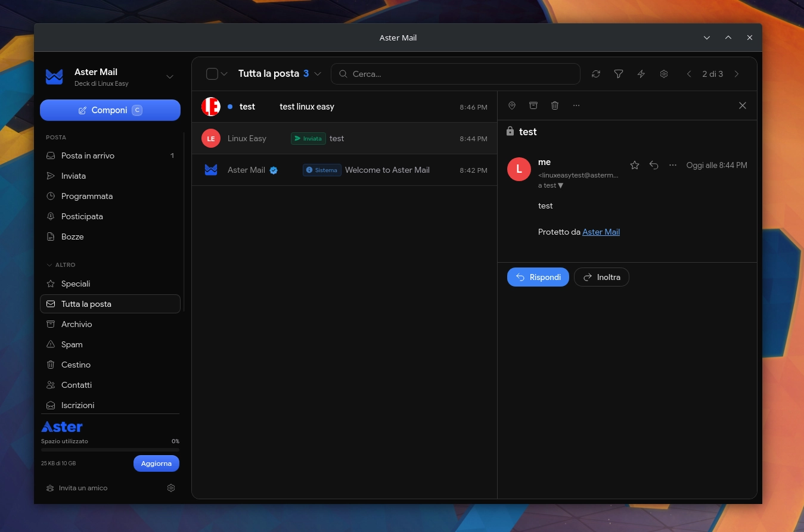The height and width of the screenshot is (532, 804).
Task: Delete the open message with trash icon
Action: click(x=555, y=105)
